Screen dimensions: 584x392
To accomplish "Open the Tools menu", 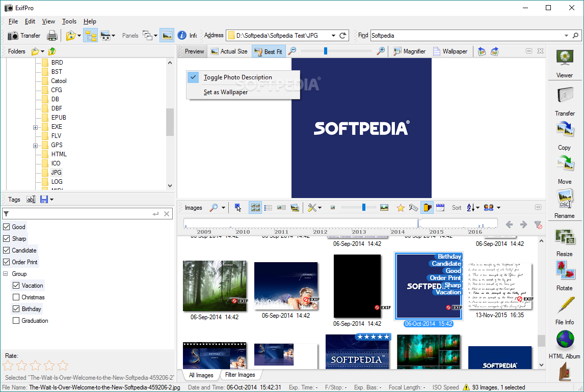I will [69, 21].
